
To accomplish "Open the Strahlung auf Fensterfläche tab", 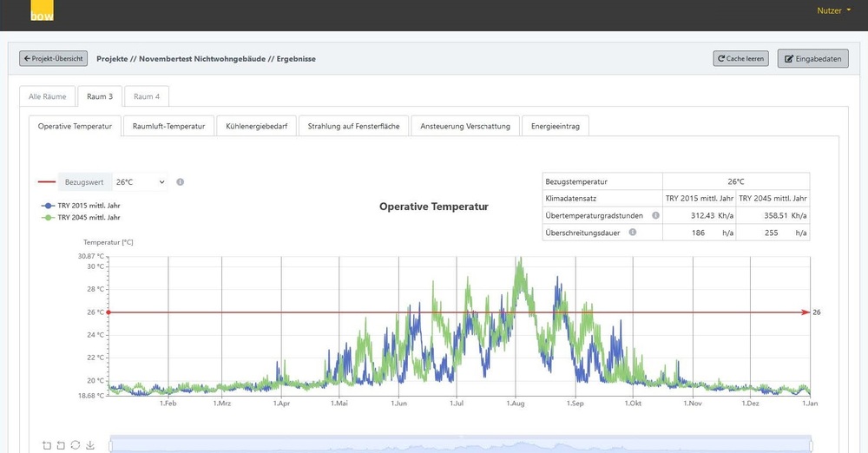I will [x=354, y=127].
